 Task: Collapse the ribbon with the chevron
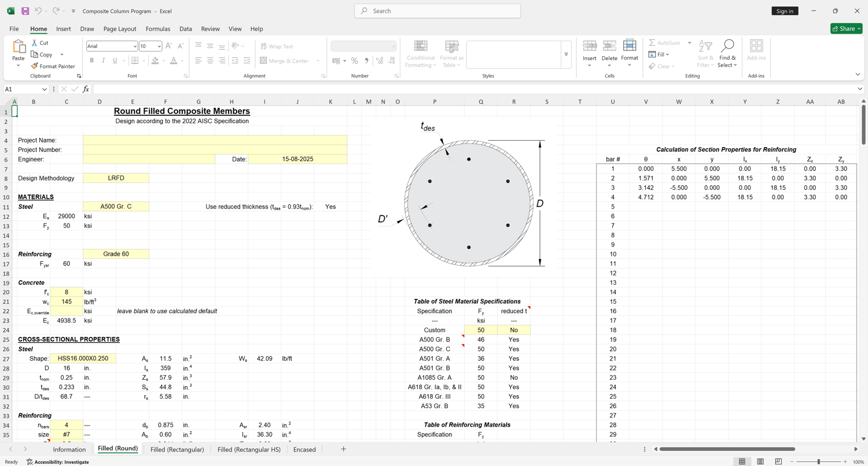(x=858, y=75)
